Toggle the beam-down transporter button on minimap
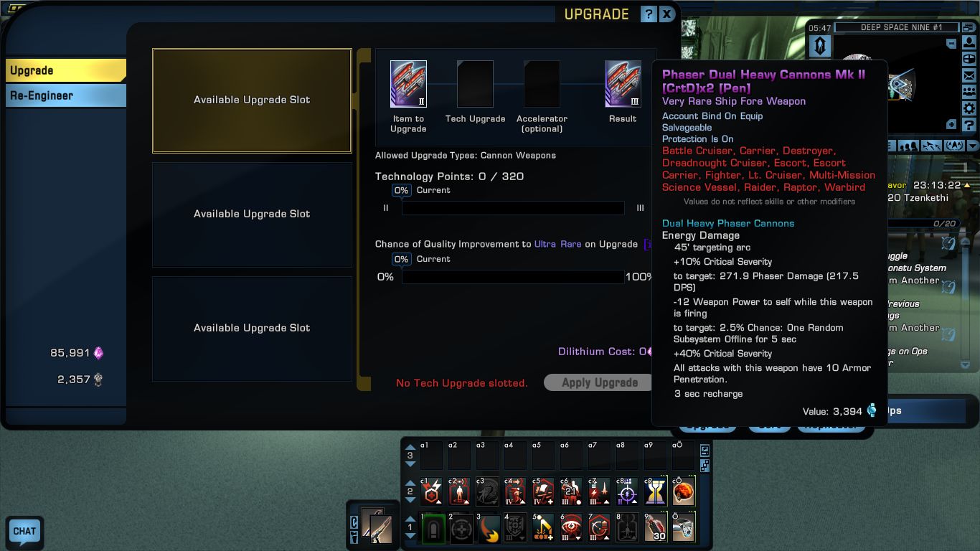Viewport: 980px width, 551px height. [820, 46]
